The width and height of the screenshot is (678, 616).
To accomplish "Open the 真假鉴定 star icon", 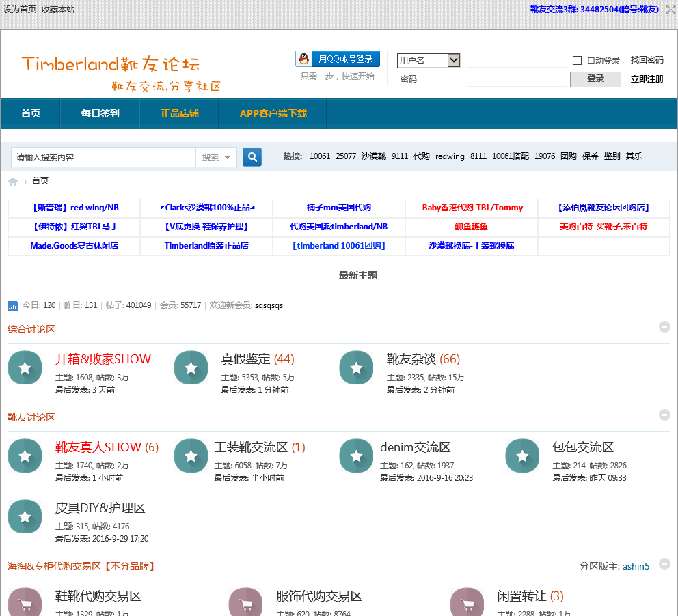I will [x=191, y=367].
